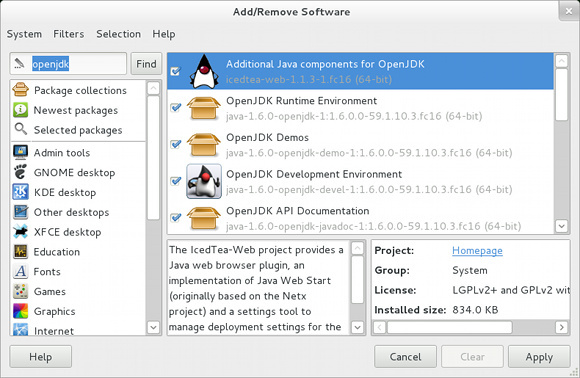Viewport: 580px width, 378px height.
Task: Click the Fonts letter A icon
Action: (x=20, y=271)
